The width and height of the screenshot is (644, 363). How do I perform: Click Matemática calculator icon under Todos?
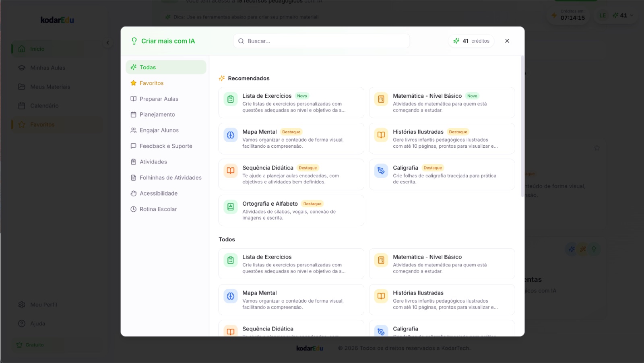[x=381, y=260]
